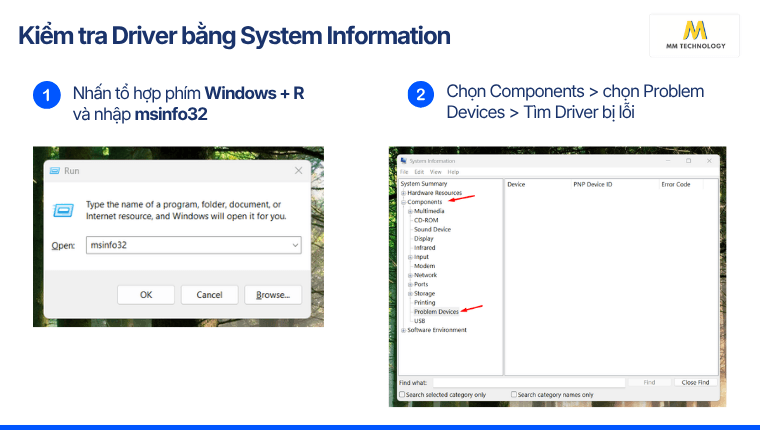The height and width of the screenshot is (430, 760).
Task: Open the View menu in System Information
Action: [x=436, y=172]
